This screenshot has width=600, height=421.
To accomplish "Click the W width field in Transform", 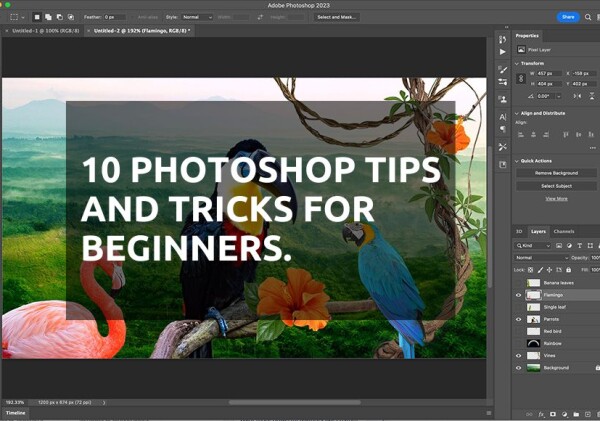I will 549,73.
